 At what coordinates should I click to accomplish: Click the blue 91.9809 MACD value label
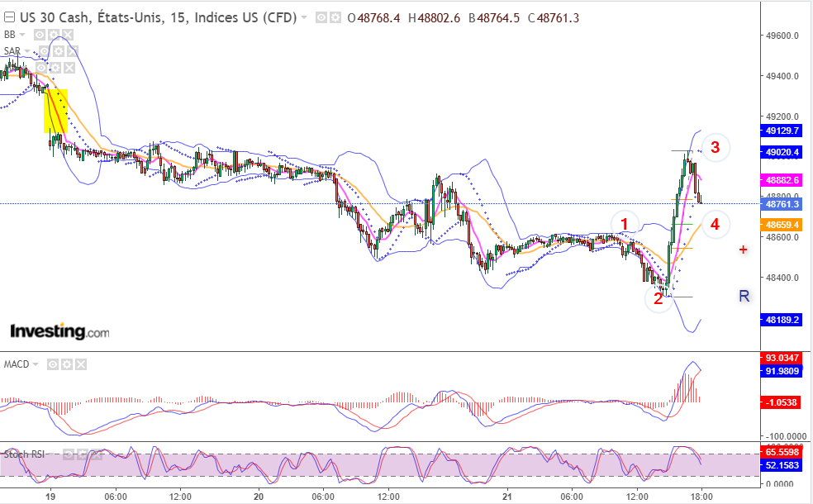tap(782, 371)
